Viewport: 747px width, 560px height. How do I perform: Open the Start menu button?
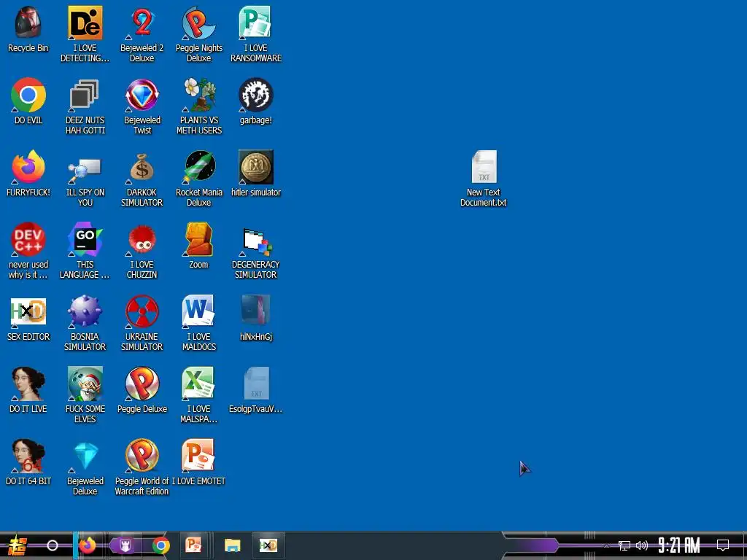click(x=18, y=545)
